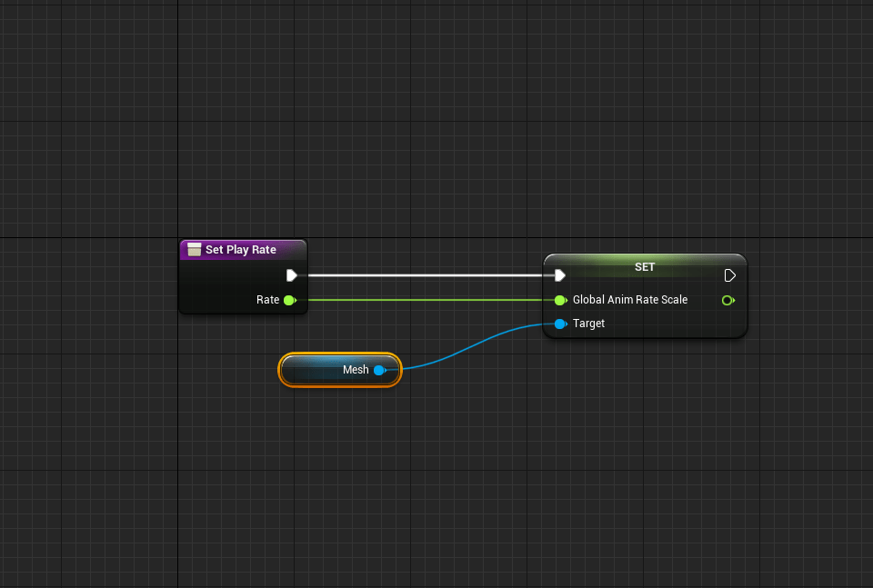Select the SET node by its header

644,267
